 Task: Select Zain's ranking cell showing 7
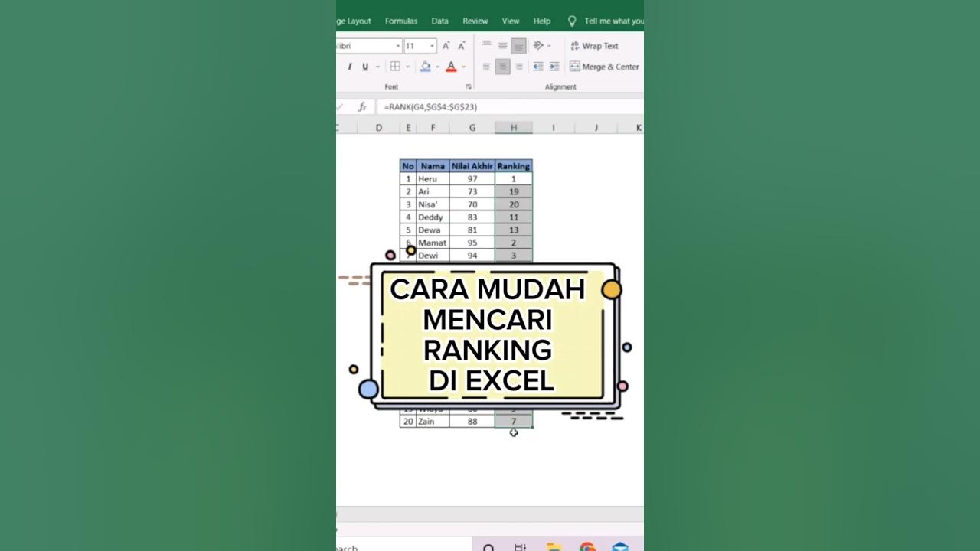[x=514, y=421]
